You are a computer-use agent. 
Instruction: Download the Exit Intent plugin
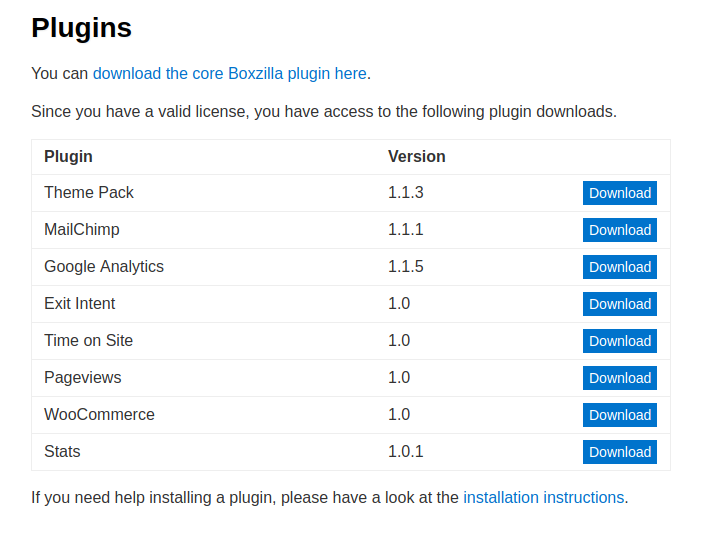620,304
